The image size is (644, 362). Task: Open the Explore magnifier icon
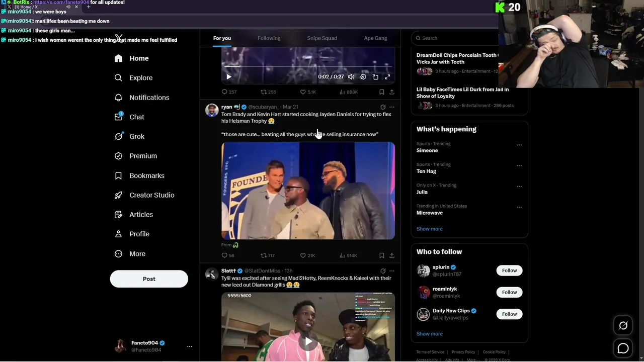118,78
